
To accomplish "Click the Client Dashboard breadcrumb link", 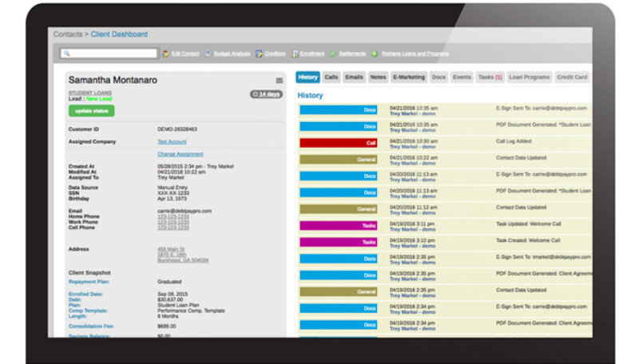I will 119,34.
